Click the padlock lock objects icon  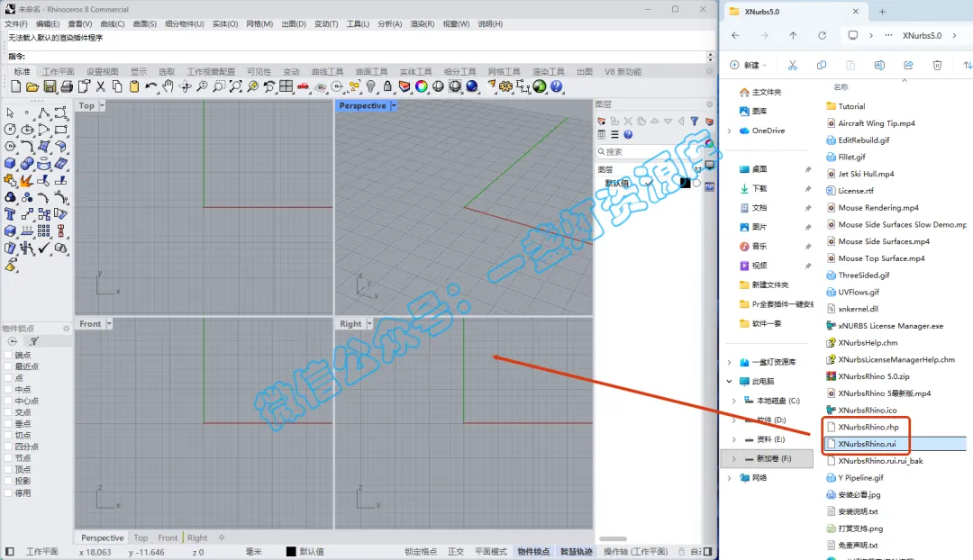point(387,86)
